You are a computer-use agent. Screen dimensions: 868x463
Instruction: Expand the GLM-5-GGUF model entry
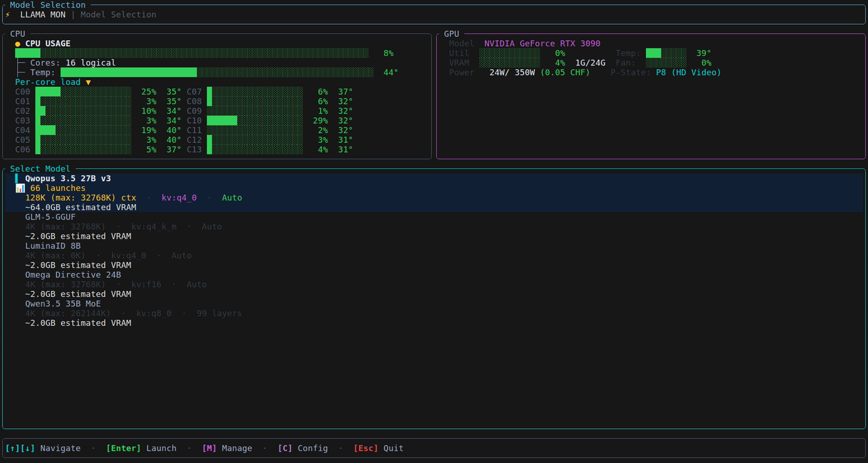pos(50,217)
